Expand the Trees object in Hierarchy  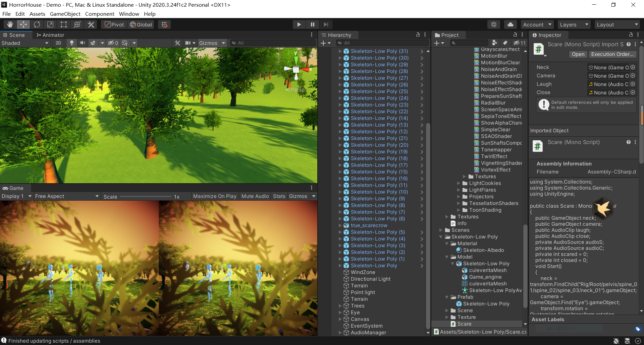340,306
